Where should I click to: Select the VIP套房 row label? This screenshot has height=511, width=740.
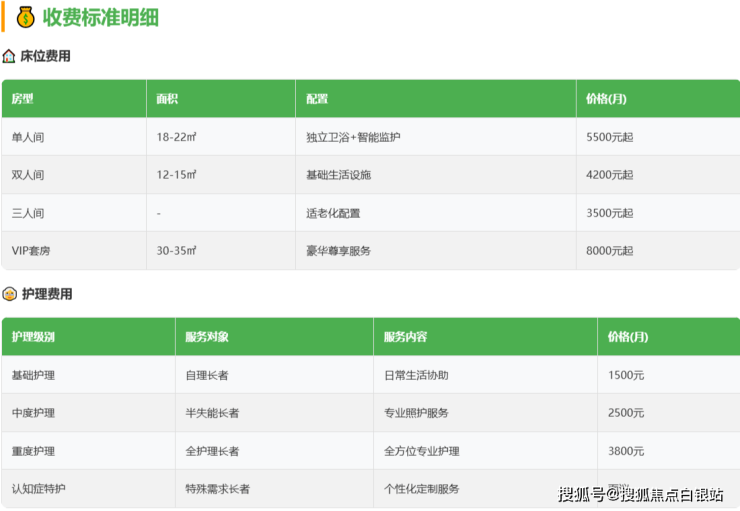(x=33, y=251)
